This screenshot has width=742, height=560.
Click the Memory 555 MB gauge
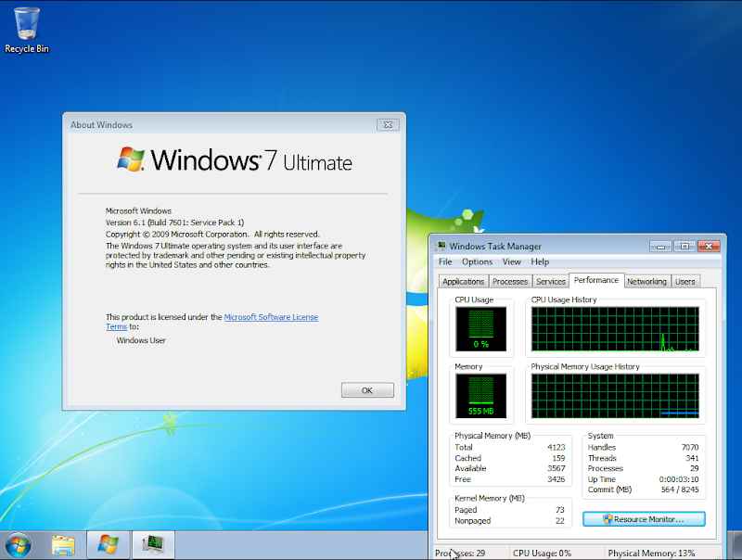tap(480, 396)
